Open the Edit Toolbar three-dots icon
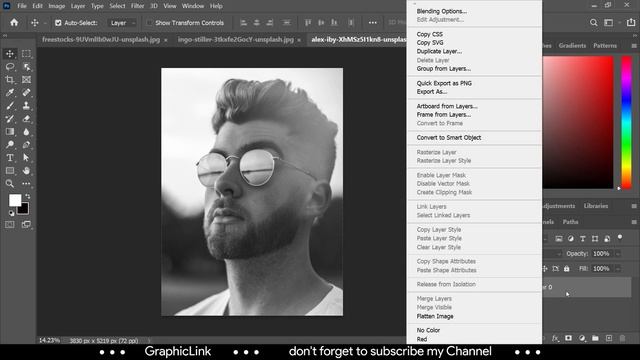The width and height of the screenshot is (640, 360). coord(26,184)
